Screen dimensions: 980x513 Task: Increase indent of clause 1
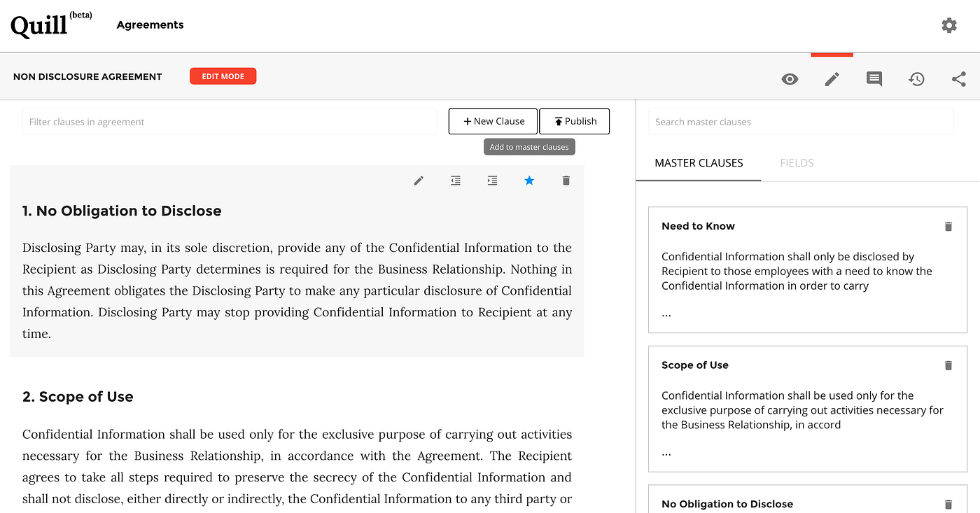492,181
